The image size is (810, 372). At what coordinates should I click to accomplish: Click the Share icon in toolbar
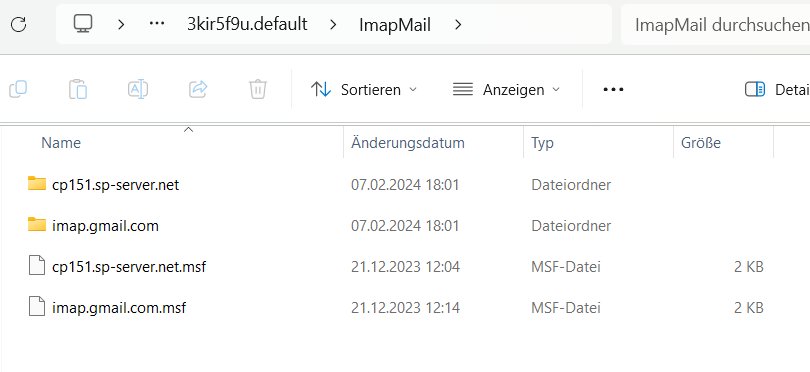[198, 89]
